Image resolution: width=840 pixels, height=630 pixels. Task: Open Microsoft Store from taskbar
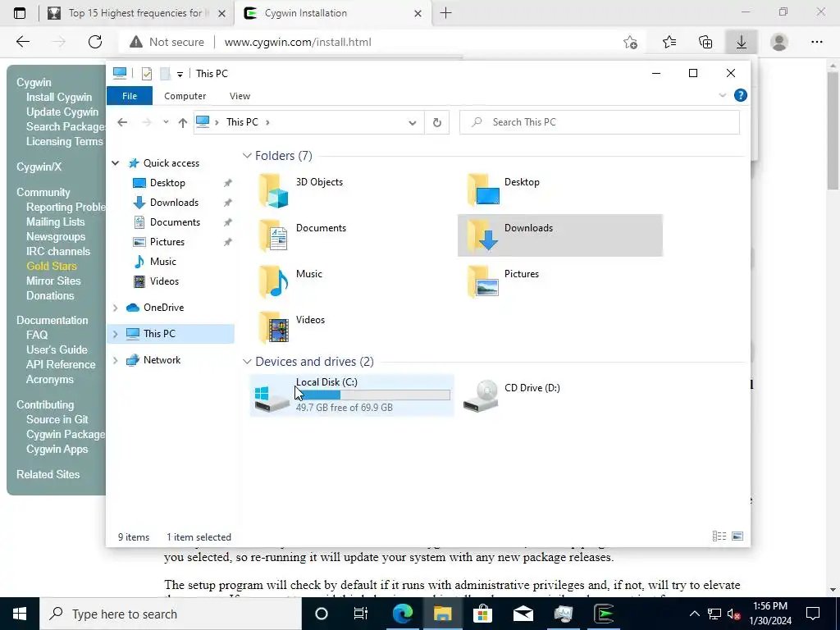[x=482, y=614]
